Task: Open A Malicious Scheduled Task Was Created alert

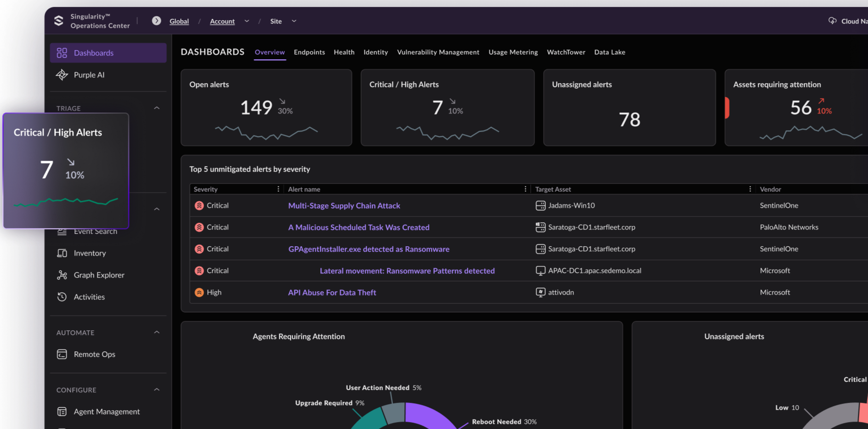Action: (x=359, y=227)
